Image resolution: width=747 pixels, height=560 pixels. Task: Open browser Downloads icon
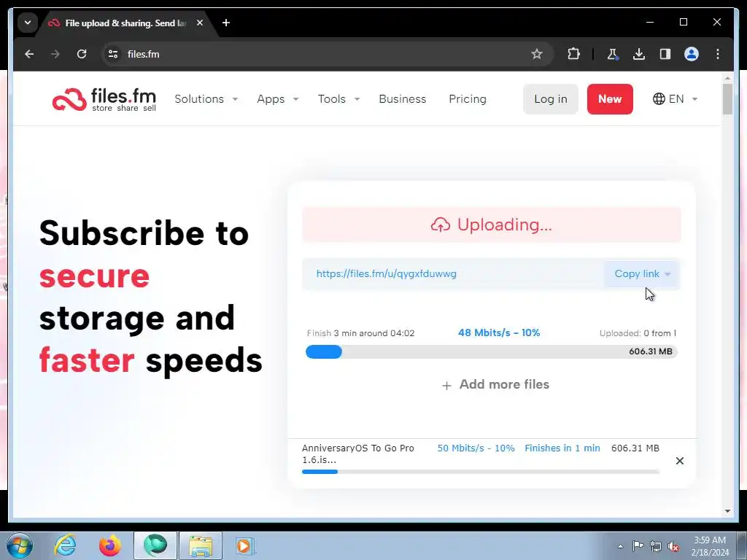tap(639, 54)
